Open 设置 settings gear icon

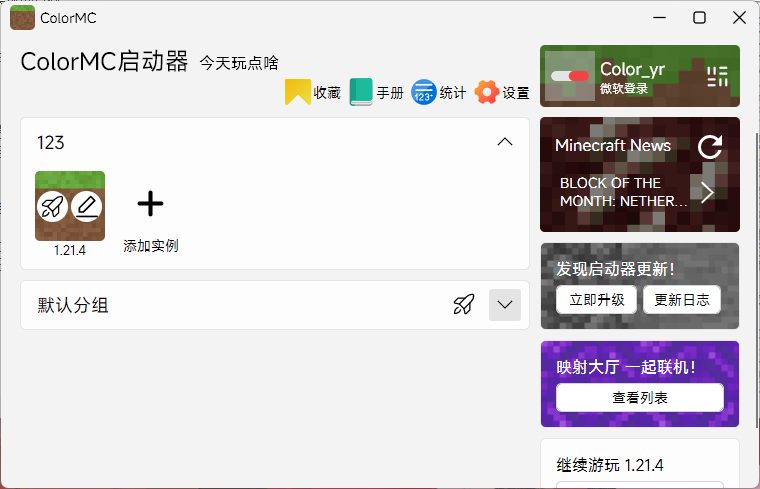pos(487,92)
